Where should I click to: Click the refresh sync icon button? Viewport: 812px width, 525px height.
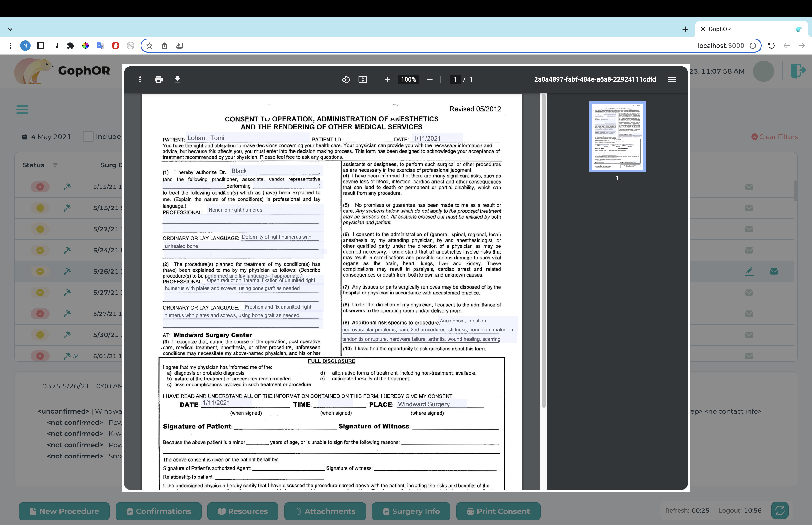(x=779, y=510)
